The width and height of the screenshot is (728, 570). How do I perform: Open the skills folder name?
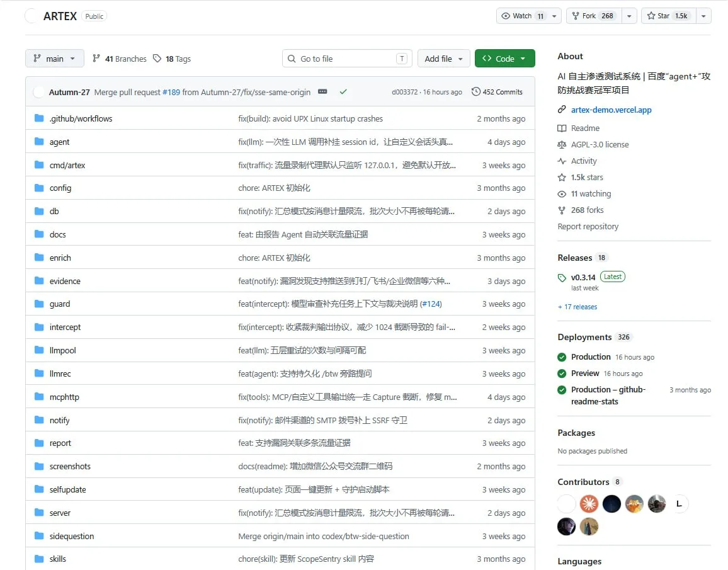57,559
